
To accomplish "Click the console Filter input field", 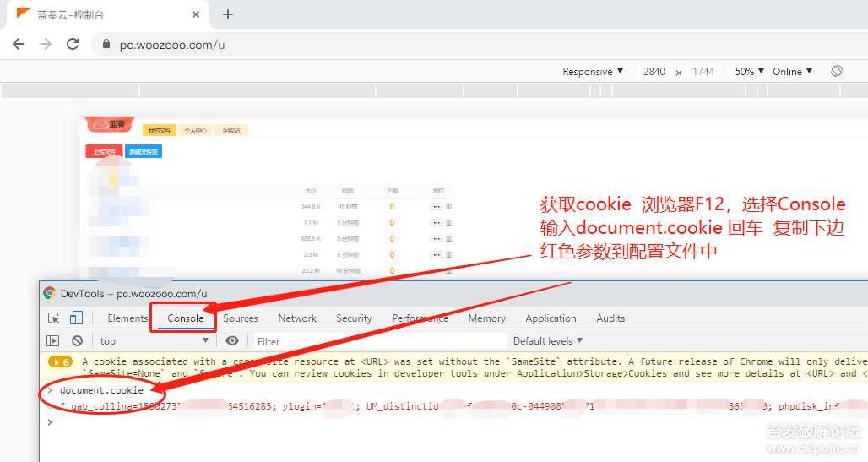I will click(378, 341).
